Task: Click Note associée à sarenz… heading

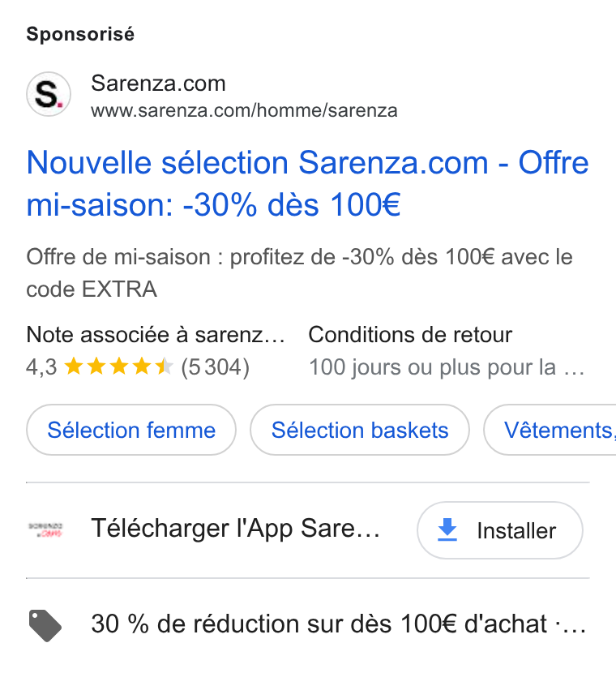Action: click(x=156, y=335)
